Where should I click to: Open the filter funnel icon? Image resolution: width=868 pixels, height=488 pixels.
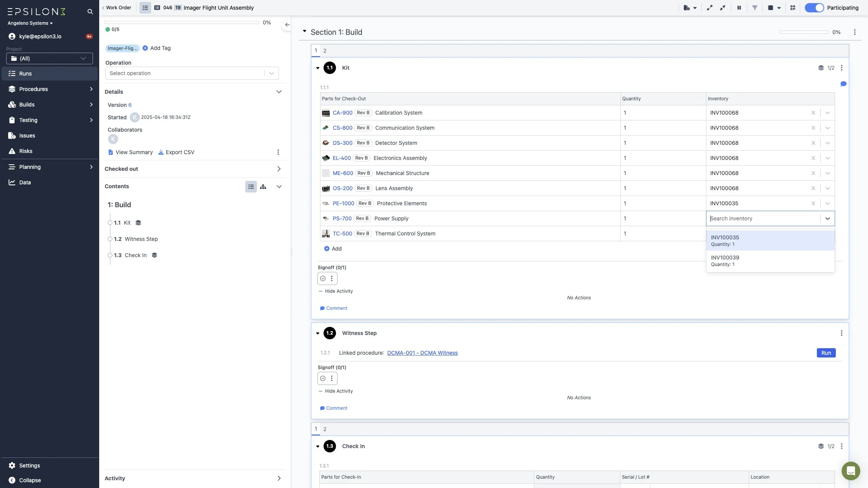(x=754, y=8)
